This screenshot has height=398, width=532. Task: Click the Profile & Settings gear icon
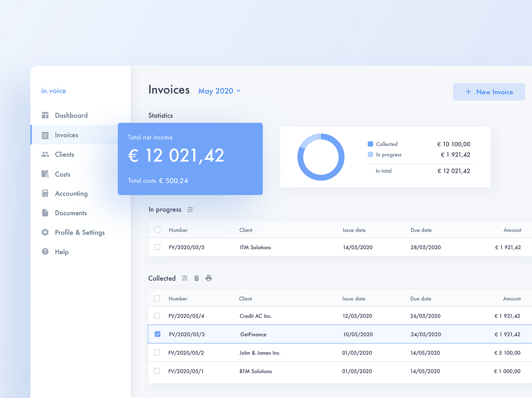tap(45, 232)
